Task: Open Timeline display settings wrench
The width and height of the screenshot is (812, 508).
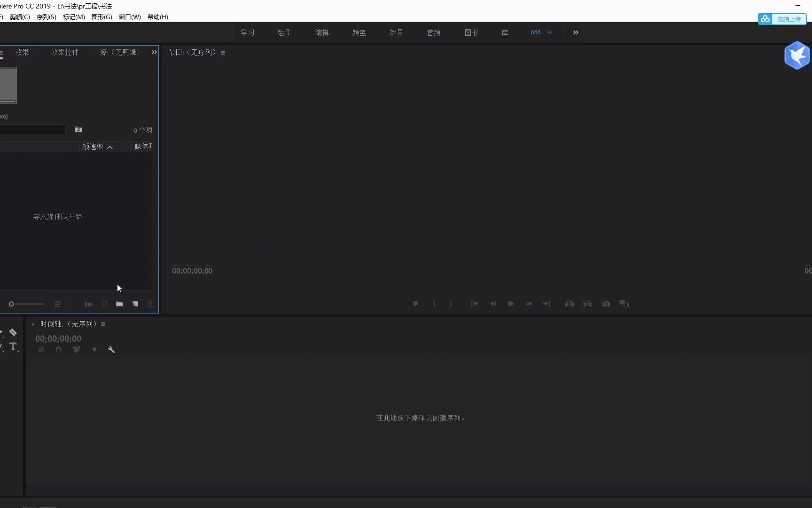Action: pyautogui.click(x=111, y=349)
